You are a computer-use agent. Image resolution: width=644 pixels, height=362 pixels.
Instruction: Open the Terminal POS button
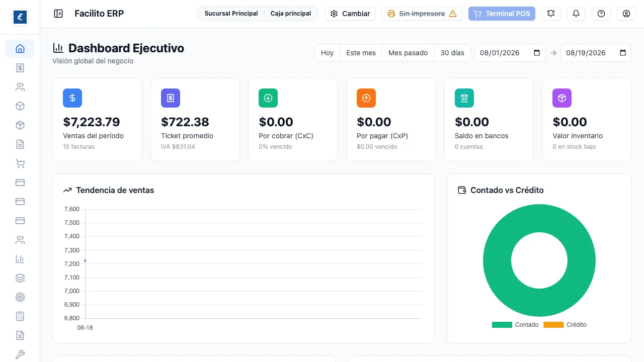[x=502, y=14]
